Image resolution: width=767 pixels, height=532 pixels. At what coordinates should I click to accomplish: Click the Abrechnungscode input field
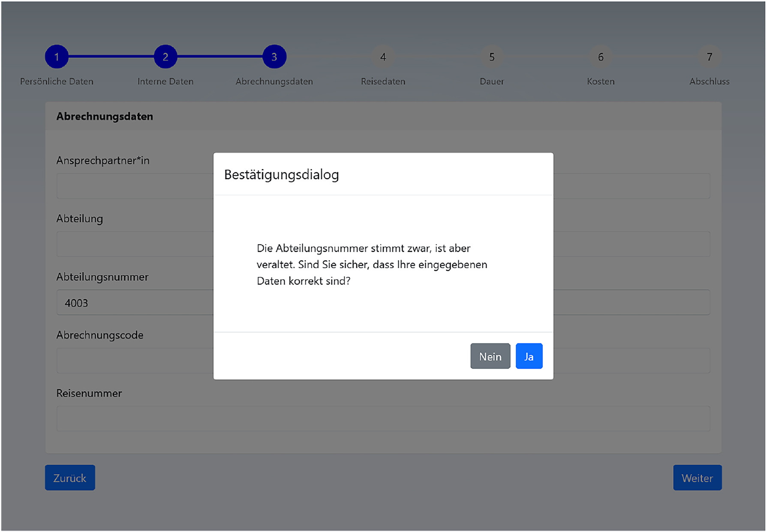click(129, 361)
